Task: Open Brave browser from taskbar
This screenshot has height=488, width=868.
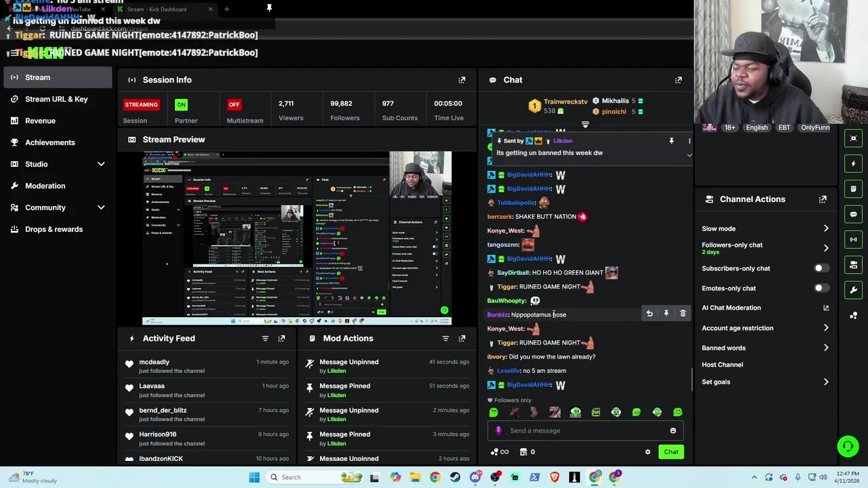Action: [555, 477]
